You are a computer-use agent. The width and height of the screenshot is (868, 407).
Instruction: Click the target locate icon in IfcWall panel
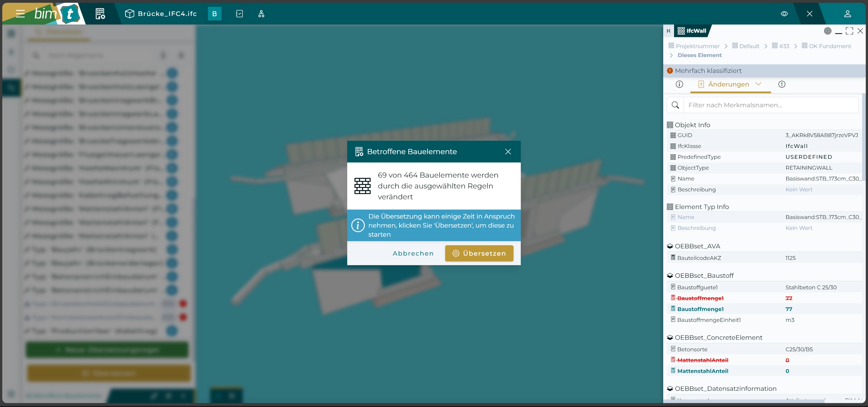[828, 31]
